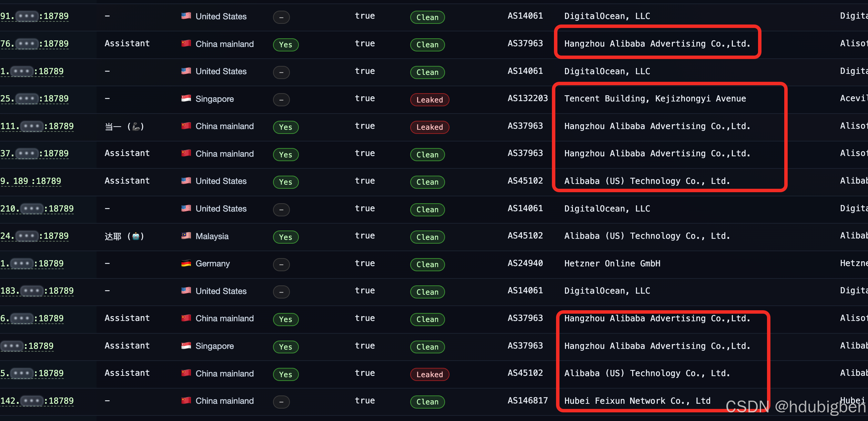Open the 9.189:18789 address link
The width and height of the screenshot is (868, 421).
(31, 181)
